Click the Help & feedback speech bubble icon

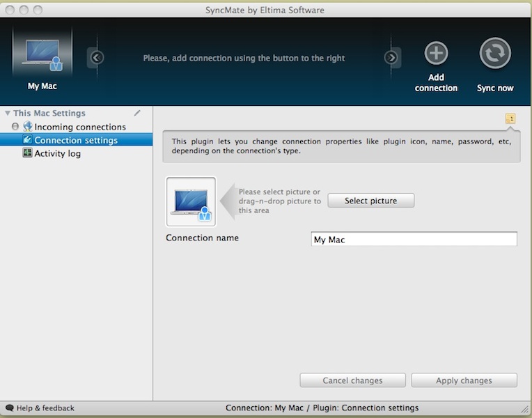coord(9,408)
